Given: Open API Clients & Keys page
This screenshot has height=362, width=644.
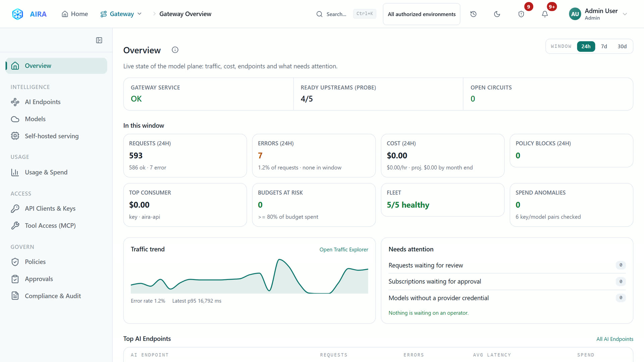Looking at the screenshot, I should (x=56, y=208).
